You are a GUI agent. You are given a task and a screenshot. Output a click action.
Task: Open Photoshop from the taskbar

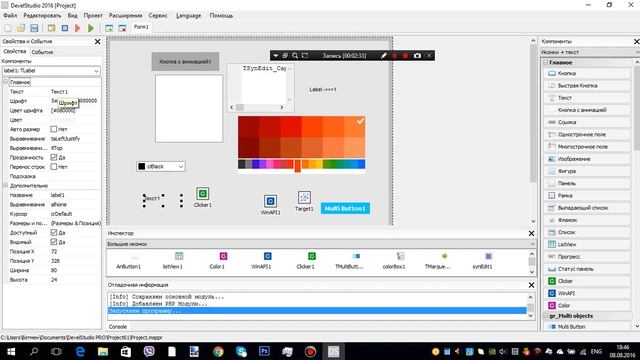(264, 351)
